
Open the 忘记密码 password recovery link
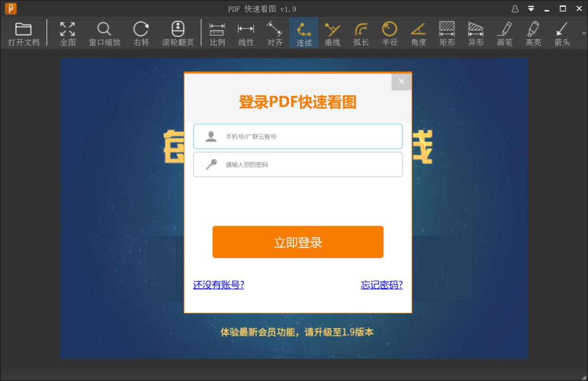pos(381,285)
